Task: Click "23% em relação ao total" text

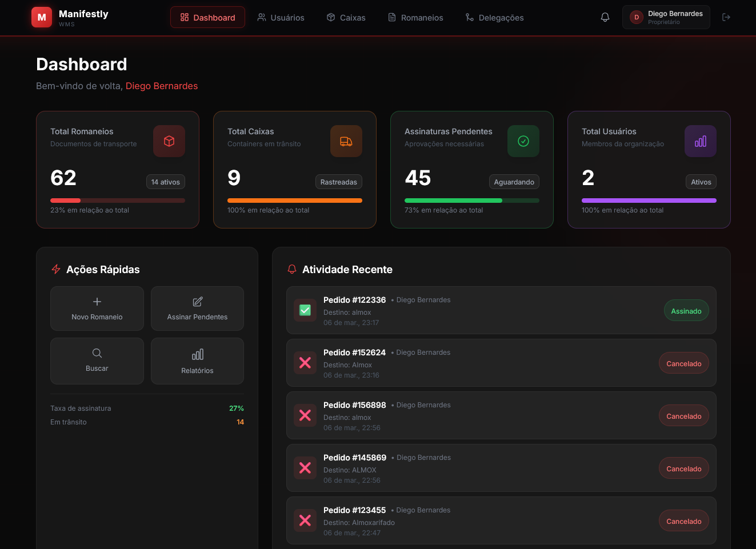Action: (90, 210)
